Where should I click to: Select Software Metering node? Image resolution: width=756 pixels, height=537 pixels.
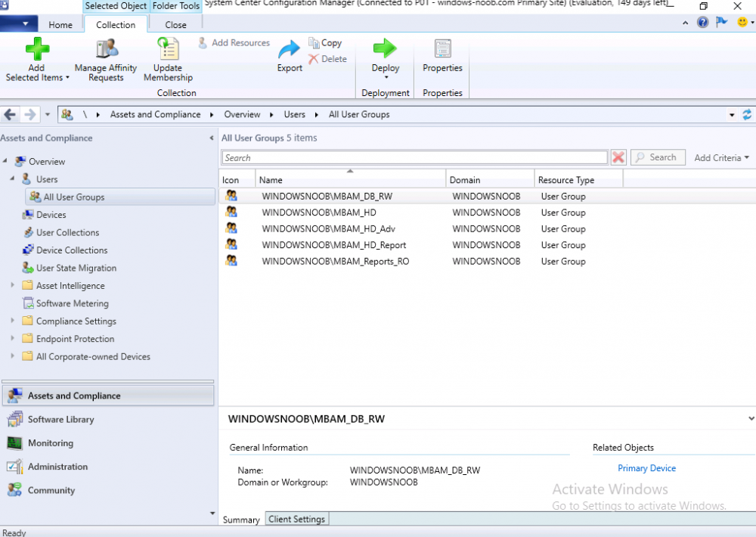pyautogui.click(x=73, y=303)
